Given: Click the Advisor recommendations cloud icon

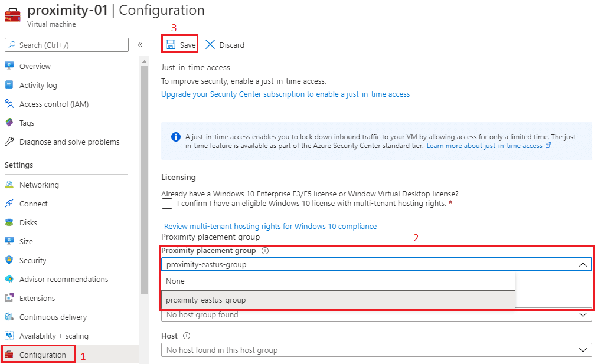Looking at the screenshot, I should coord(9,279).
